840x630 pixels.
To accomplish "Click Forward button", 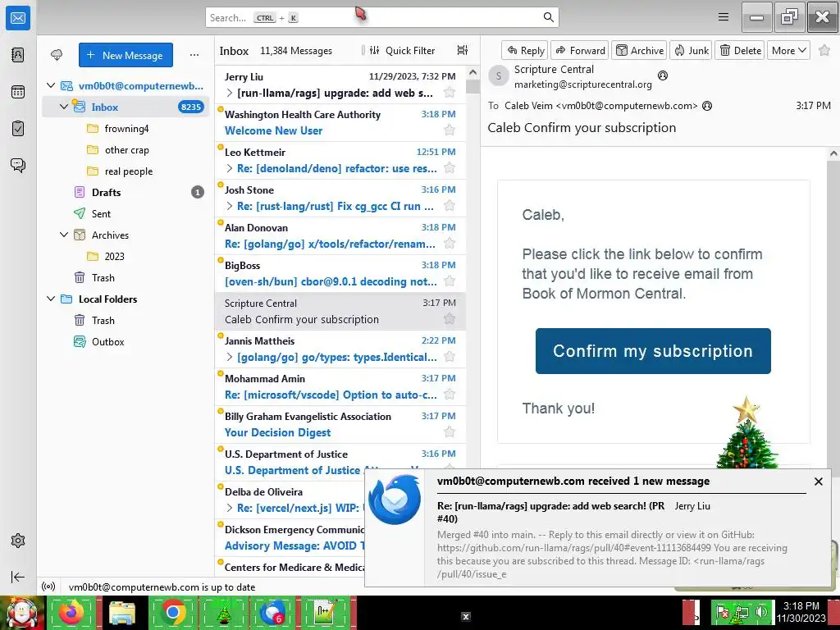I will [x=580, y=50].
